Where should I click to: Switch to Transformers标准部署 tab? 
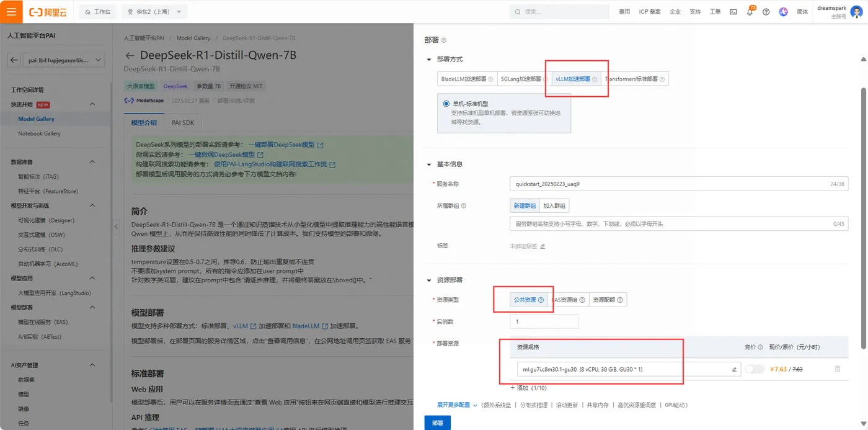coord(635,79)
